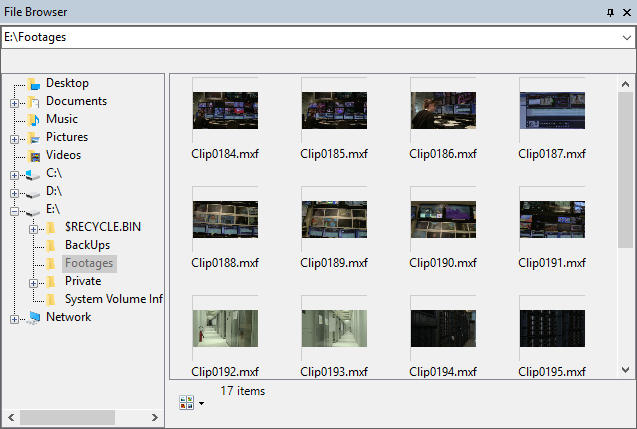Expand the Documents tree node

click(14, 102)
